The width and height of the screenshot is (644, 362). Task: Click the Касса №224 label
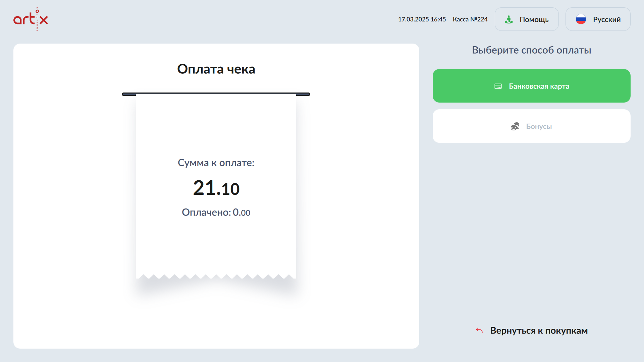[470, 19]
